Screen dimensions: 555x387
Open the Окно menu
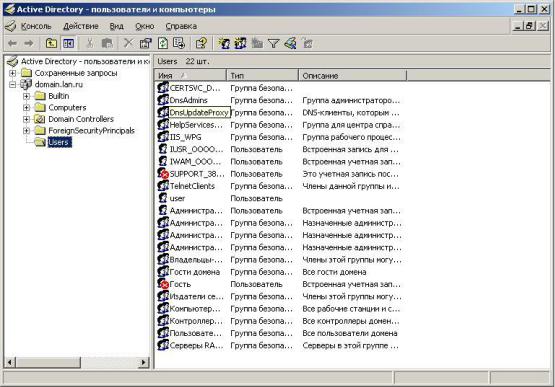145,26
